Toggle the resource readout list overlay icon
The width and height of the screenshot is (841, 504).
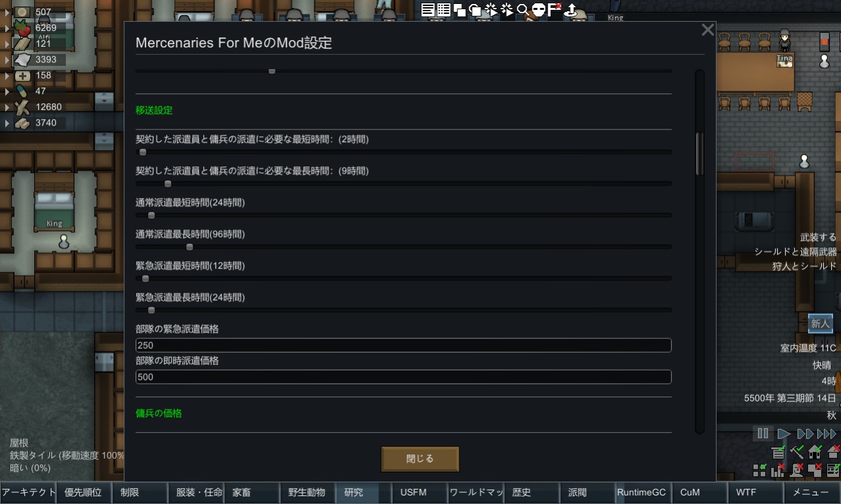(x=778, y=452)
